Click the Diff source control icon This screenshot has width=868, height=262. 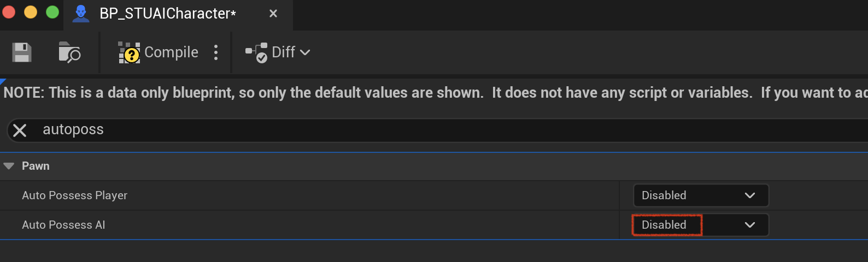pyautogui.click(x=256, y=52)
